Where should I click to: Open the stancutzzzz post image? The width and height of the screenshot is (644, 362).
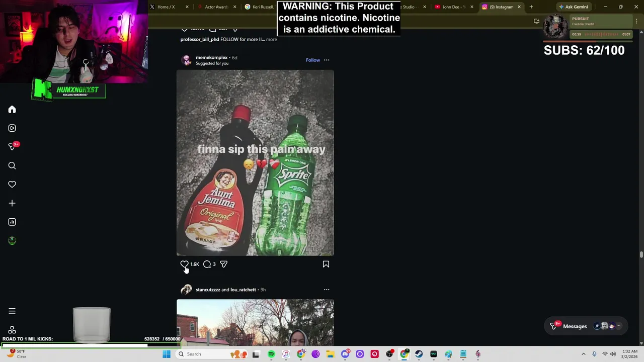click(255, 322)
